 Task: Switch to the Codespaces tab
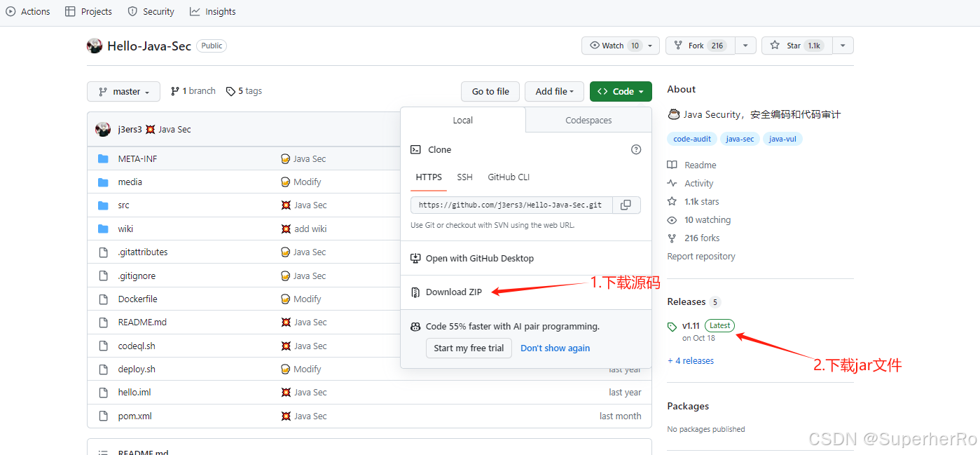(x=588, y=121)
